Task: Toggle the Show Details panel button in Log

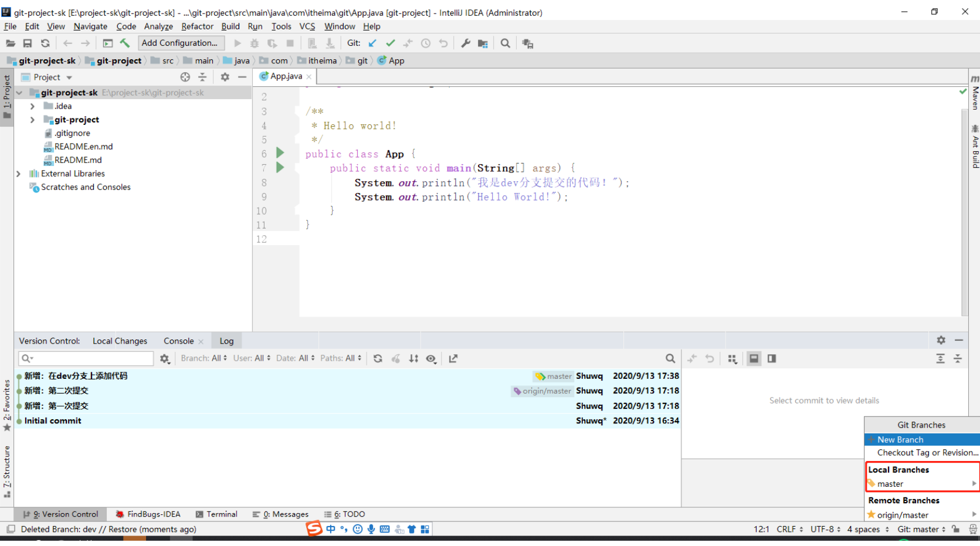Action: pyautogui.click(x=754, y=358)
